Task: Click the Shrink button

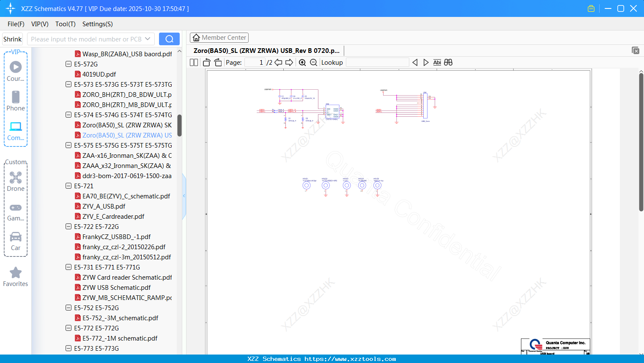Action: pyautogui.click(x=13, y=39)
